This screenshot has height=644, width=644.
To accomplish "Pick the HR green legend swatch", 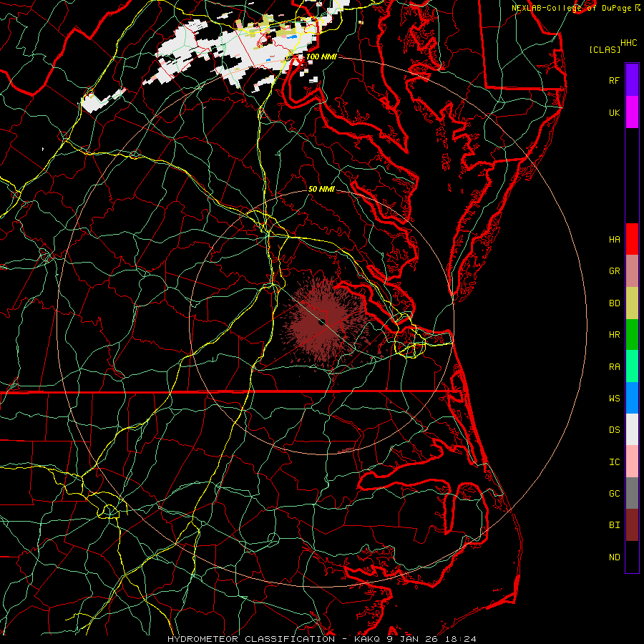I will [x=632, y=335].
